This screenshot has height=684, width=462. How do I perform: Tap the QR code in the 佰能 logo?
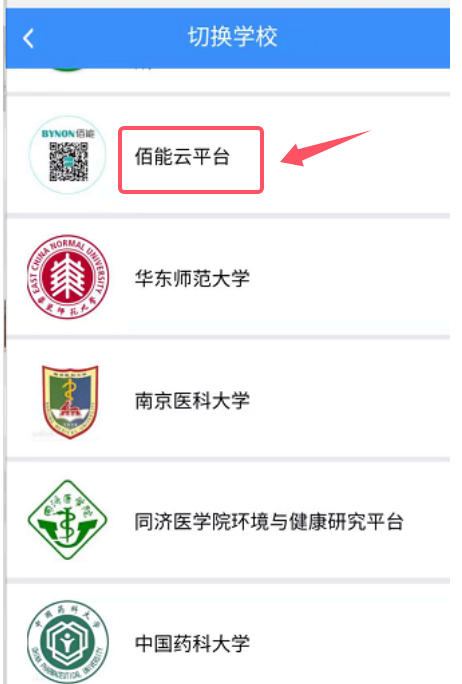coord(68,161)
